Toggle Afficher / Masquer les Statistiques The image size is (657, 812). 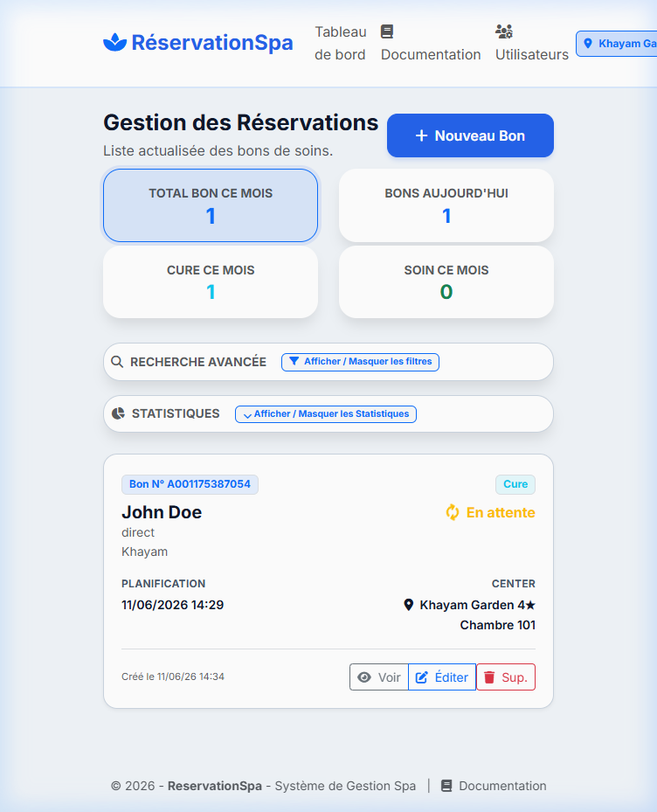(x=326, y=413)
